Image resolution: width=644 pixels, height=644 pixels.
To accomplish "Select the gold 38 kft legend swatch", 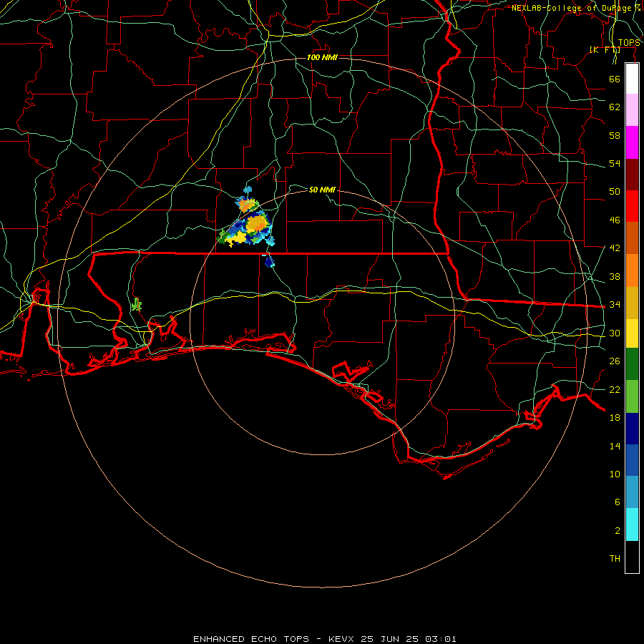I will pyautogui.click(x=632, y=303).
